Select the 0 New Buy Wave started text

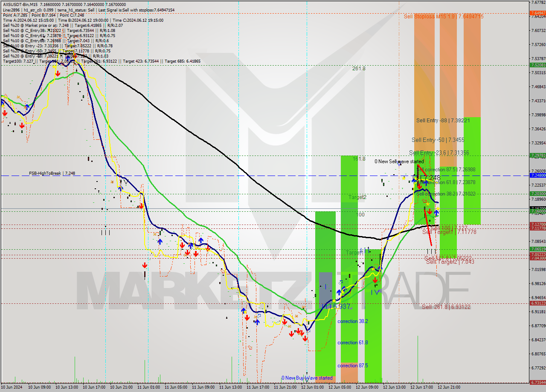tap(307, 378)
